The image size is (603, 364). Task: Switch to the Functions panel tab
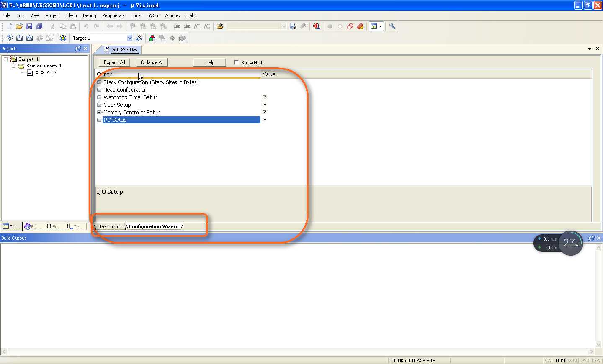pyautogui.click(x=54, y=226)
